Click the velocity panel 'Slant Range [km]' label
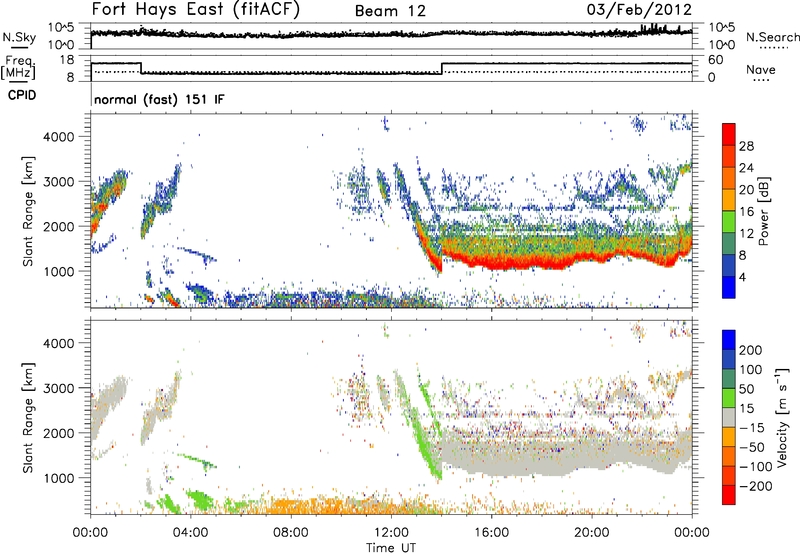The image size is (800, 554). click(28, 418)
